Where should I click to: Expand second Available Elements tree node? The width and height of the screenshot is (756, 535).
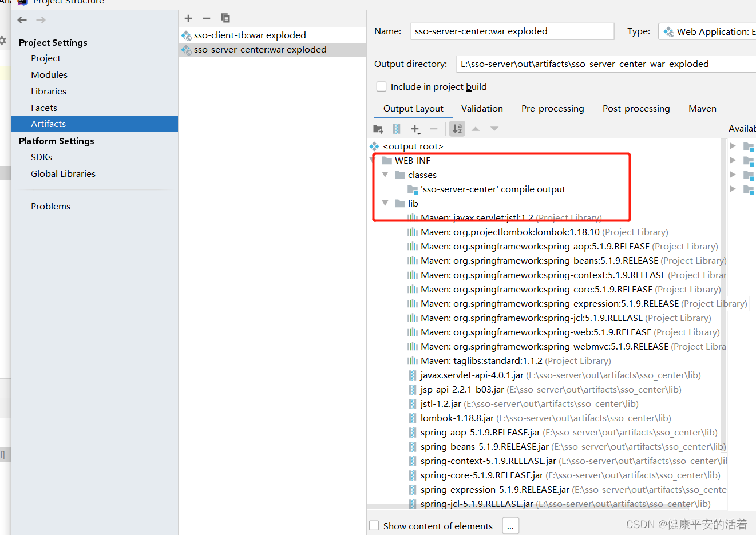[733, 160]
